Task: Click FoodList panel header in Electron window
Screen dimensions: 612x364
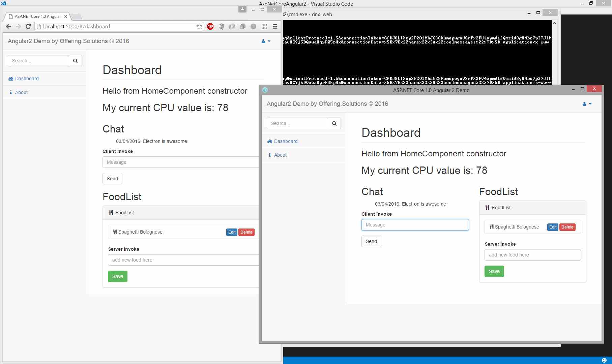Action: click(533, 208)
